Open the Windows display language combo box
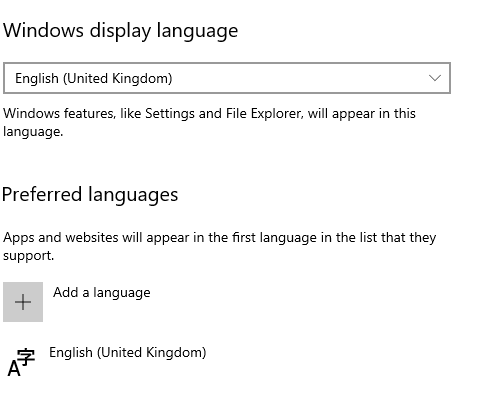 click(x=227, y=78)
